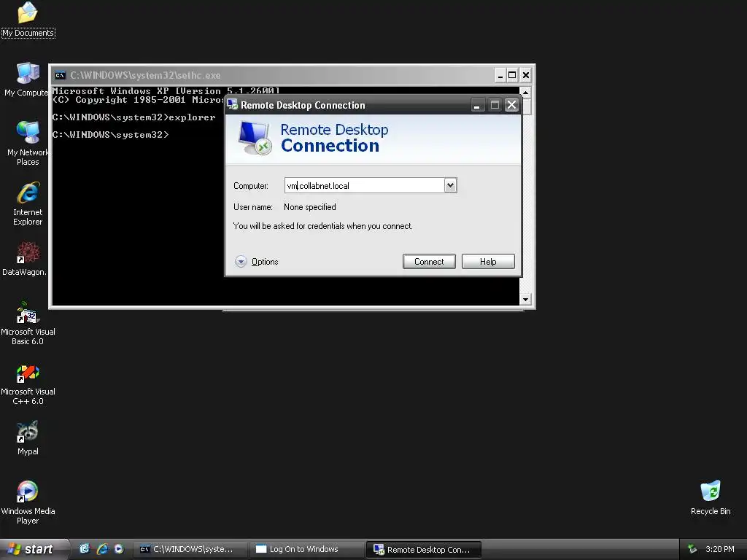747x560 pixels.
Task: Open the Start menu
Action: pyautogui.click(x=34, y=549)
